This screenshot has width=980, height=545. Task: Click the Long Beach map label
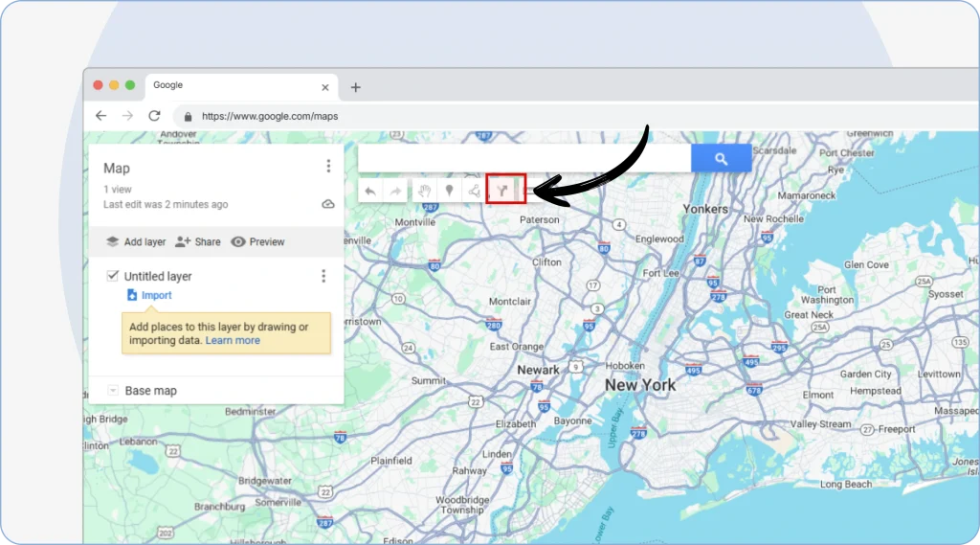846,485
